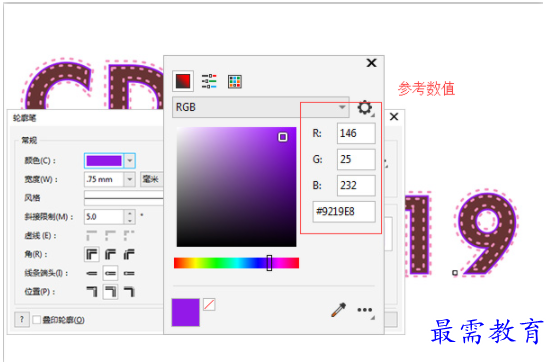
Task: Choose the no-color swatch
Action: click(209, 305)
